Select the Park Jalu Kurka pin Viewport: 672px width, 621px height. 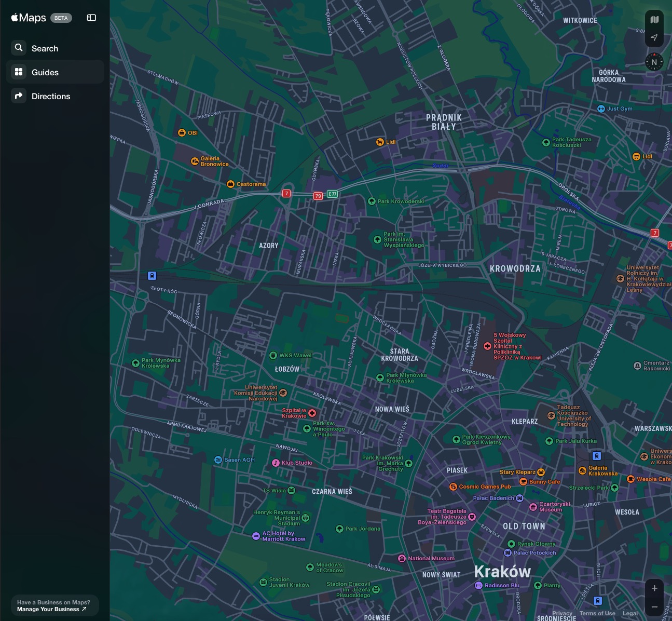[x=549, y=441]
